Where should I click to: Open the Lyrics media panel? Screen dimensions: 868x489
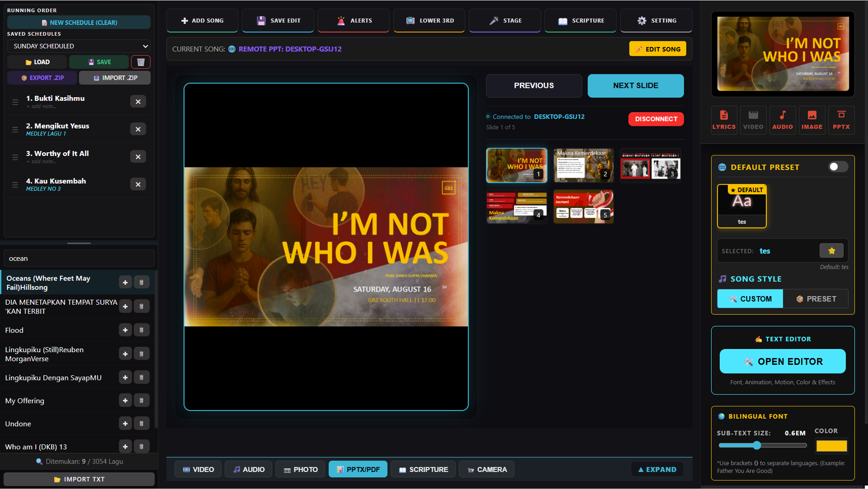click(x=724, y=120)
